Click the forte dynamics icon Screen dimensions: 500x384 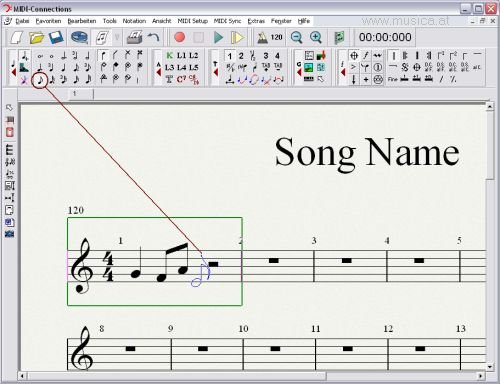point(366,55)
